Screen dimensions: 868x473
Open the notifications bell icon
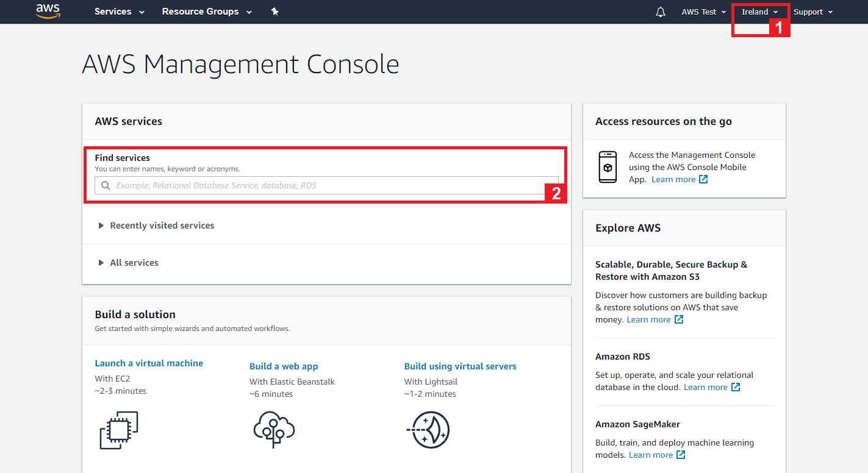coord(661,12)
